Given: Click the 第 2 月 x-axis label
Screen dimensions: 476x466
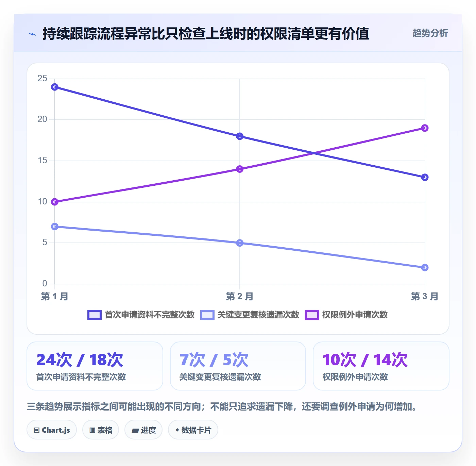Looking at the screenshot, I should tap(240, 296).
